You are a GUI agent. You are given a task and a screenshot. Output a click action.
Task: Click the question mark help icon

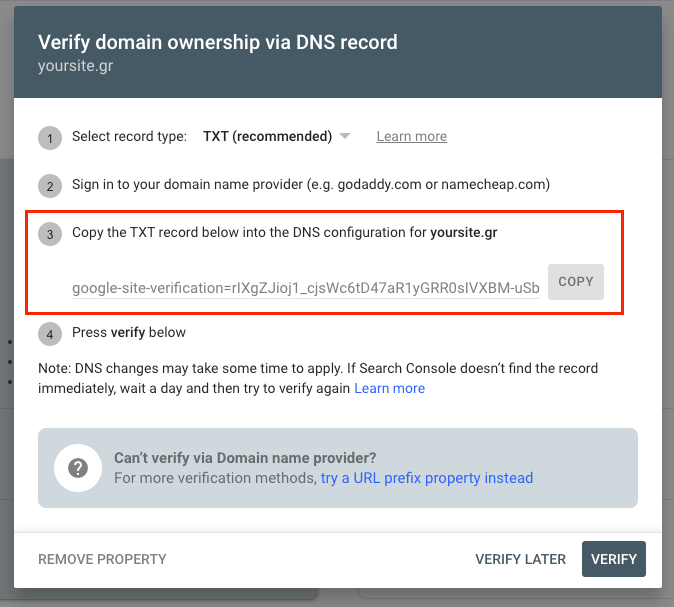tap(78, 468)
